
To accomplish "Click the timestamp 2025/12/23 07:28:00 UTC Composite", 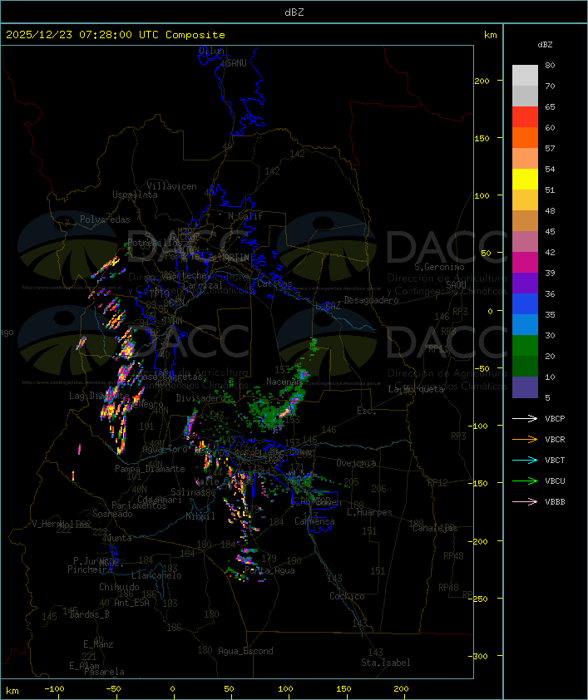I will pos(116,35).
